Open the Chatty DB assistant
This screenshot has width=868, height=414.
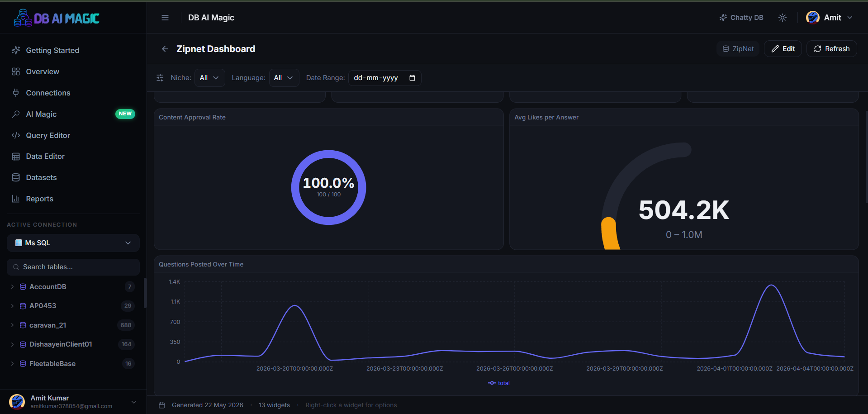tap(741, 18)
